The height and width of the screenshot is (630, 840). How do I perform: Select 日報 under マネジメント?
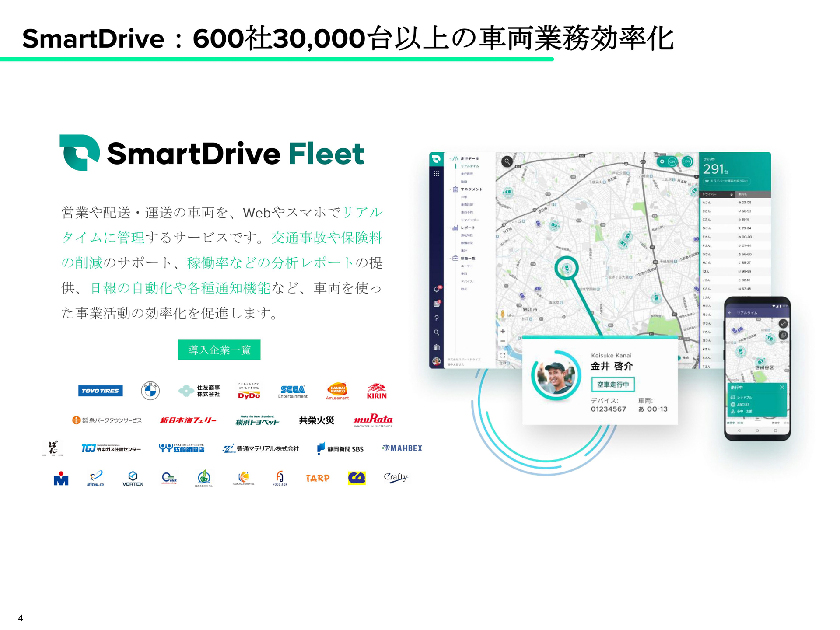click(x=465, y=196)
